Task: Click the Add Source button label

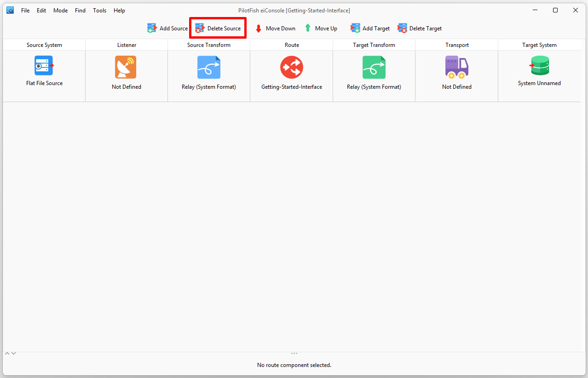Action: (173, 29)
